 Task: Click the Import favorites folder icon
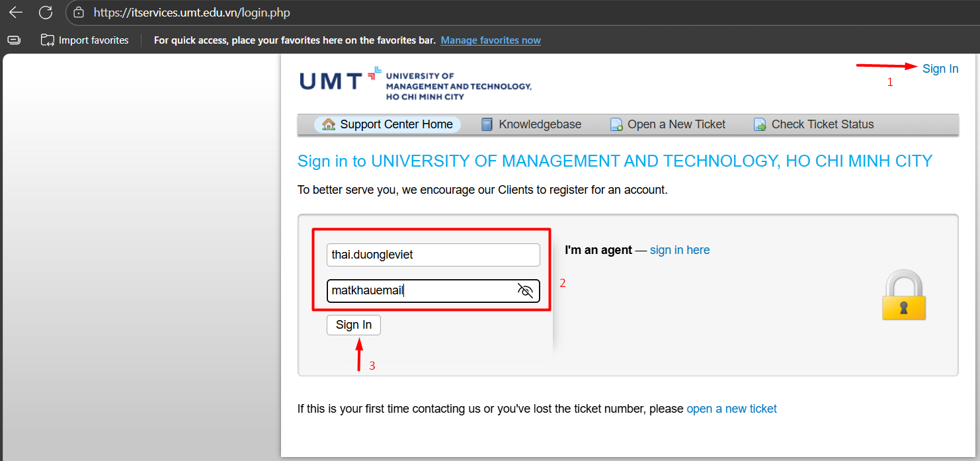pos(47,40)
